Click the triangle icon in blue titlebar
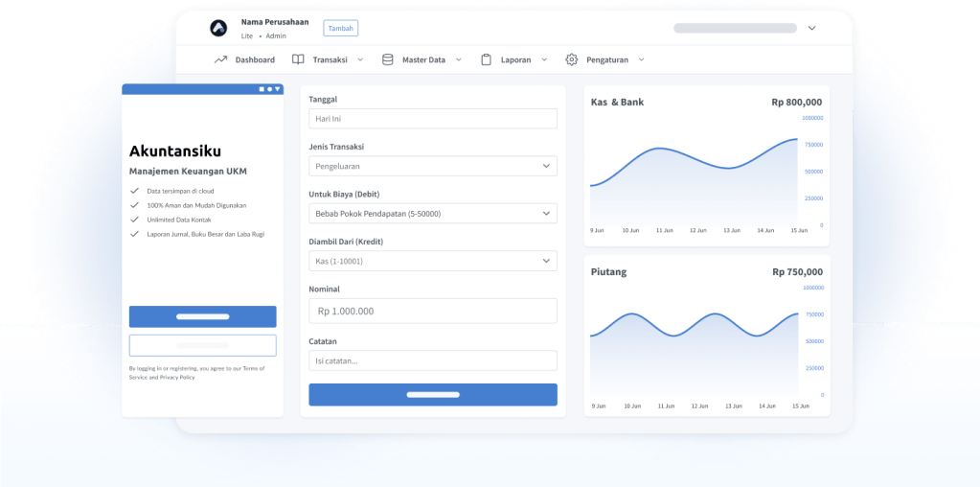This screenshot has height=487, width=980. pyautogui.click(x=278, y=89)
